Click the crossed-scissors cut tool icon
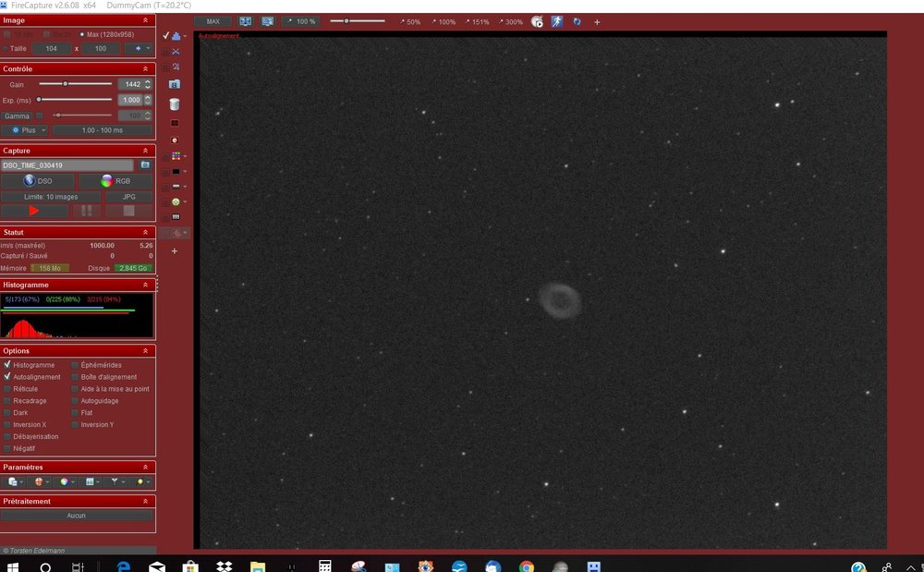Screen dimensions: 924x572 point(176,51)
